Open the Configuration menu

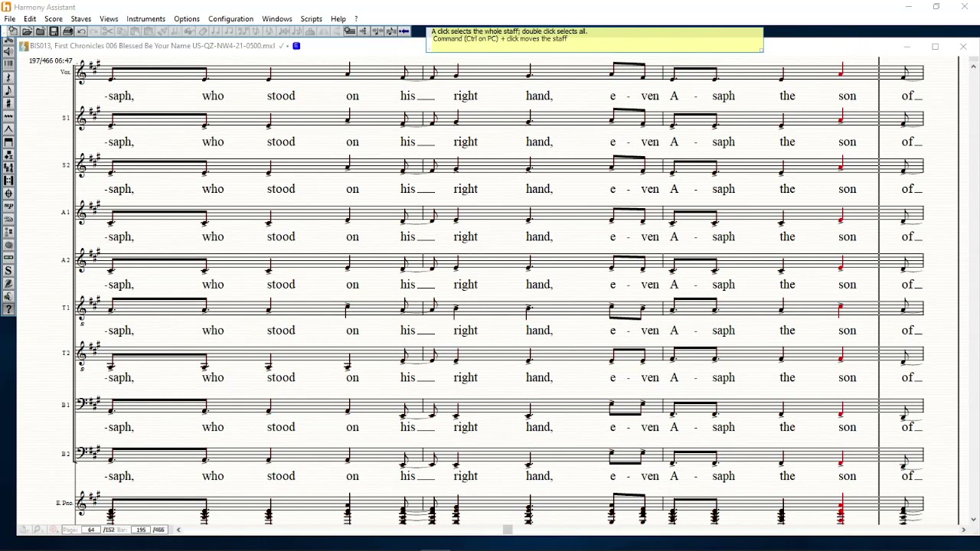point(230,19)
